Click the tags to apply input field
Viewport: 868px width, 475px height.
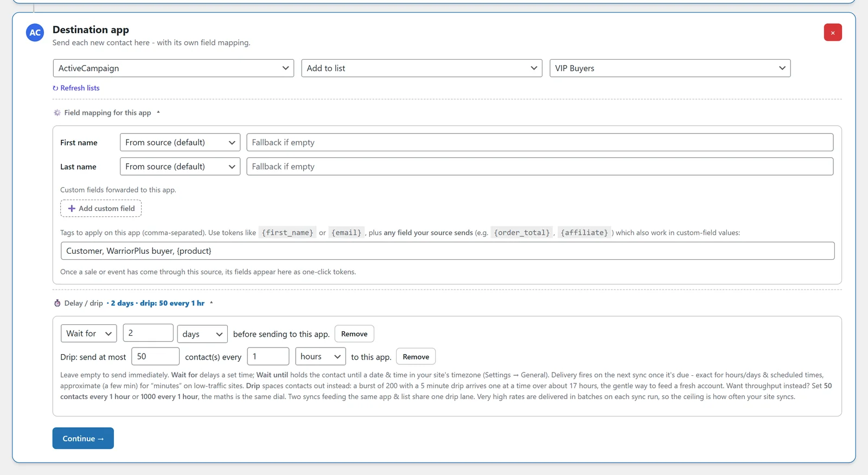point(448,251)
